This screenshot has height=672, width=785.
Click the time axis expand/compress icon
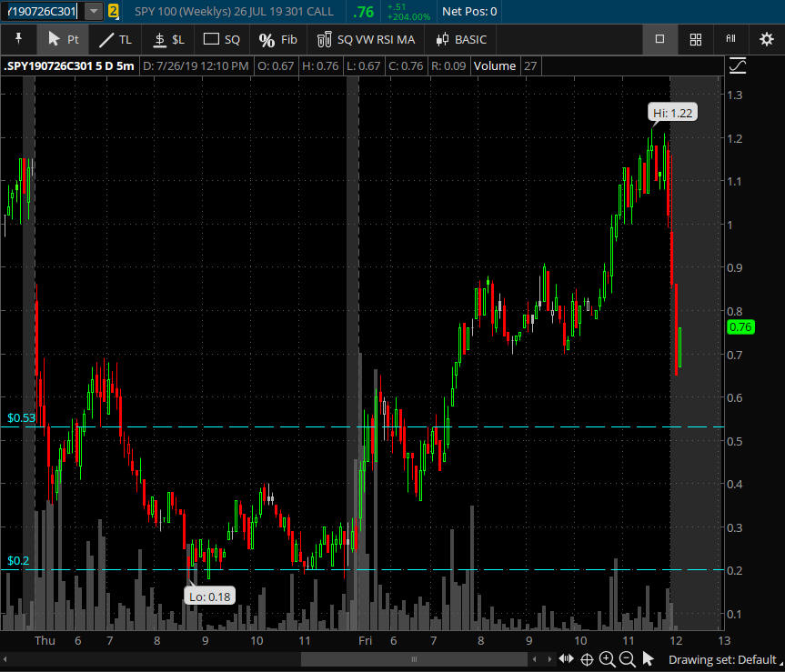566,659
